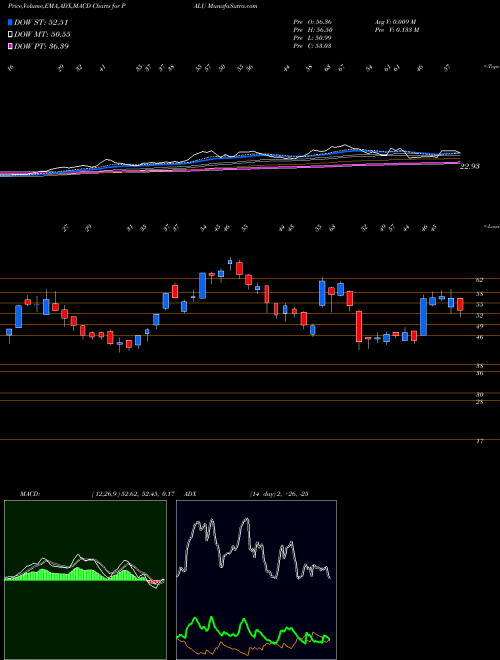Image resolution: width=500 pixels, height=660 pixels.
Task: Click the magenta DOW PT legend swatch
Action: [10, 46]
